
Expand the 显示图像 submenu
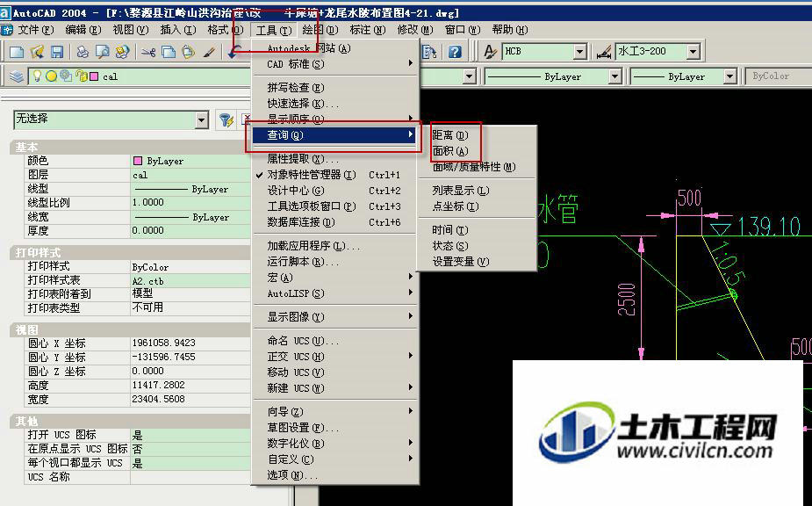pyautogui.click(x=335, y=317)
